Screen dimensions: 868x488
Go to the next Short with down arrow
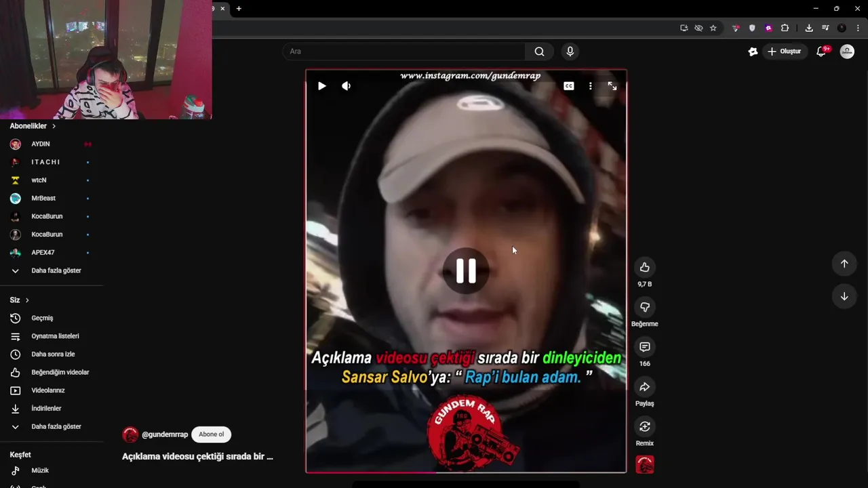click(x=844, y=296)
